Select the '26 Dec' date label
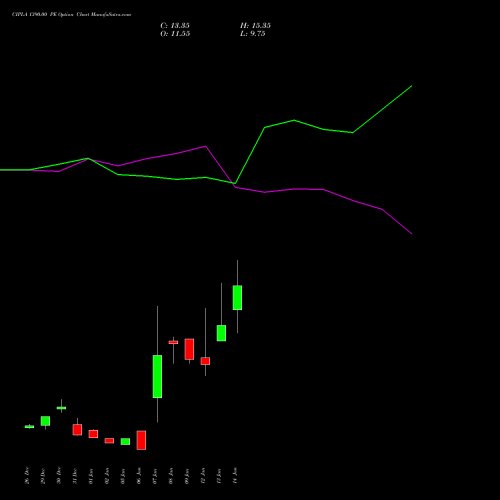Screen dimensions: 500x500 click(x=27, y=476)
